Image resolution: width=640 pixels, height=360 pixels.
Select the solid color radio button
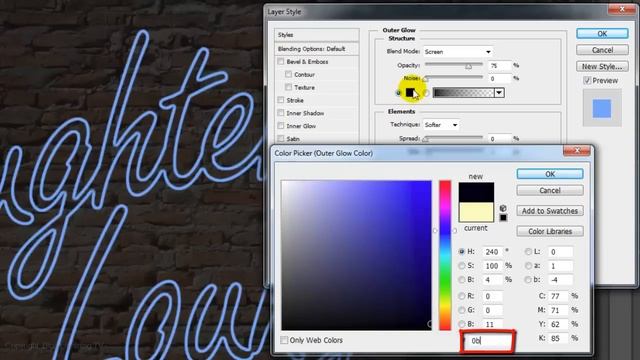click(399, 93)
